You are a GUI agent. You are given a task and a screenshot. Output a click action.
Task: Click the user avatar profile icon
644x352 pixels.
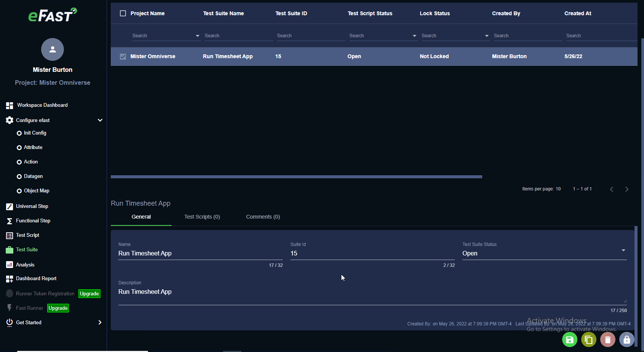[x=53, y=49]
